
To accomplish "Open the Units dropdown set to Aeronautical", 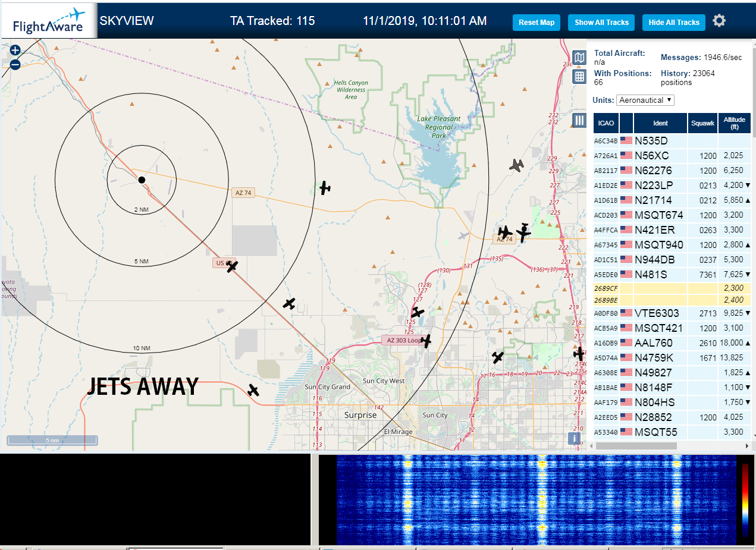I will [645, 100].
